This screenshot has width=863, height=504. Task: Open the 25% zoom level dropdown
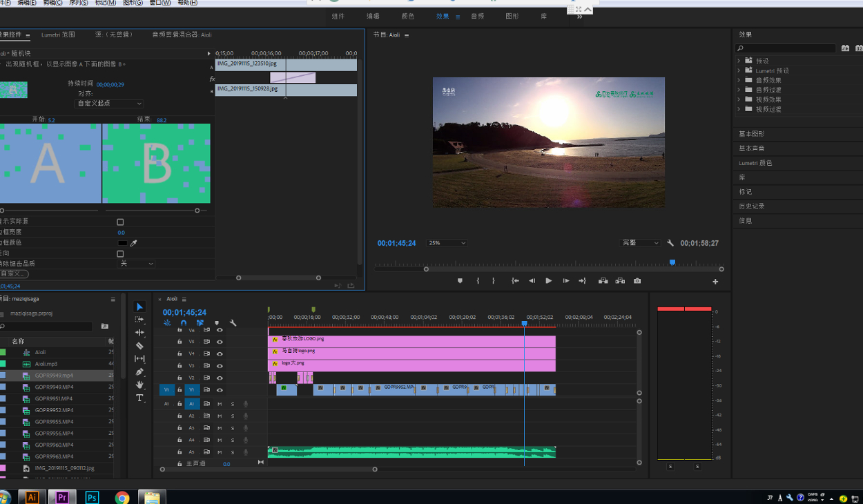[x=447, y=243]
